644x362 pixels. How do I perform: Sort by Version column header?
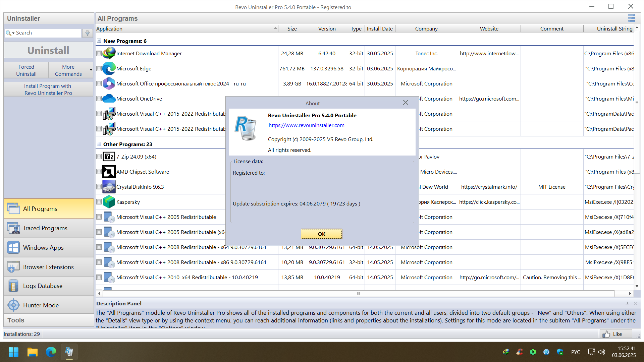327,29
